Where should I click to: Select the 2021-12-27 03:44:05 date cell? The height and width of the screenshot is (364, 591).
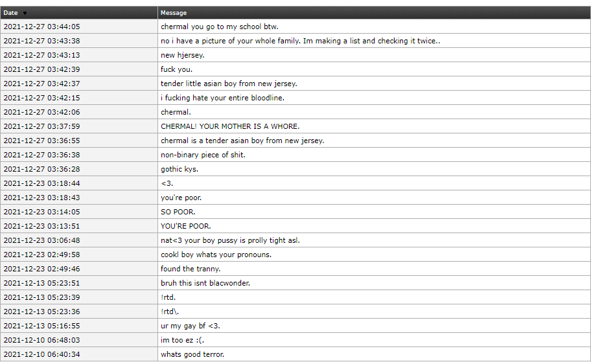(x=41, y=27)
